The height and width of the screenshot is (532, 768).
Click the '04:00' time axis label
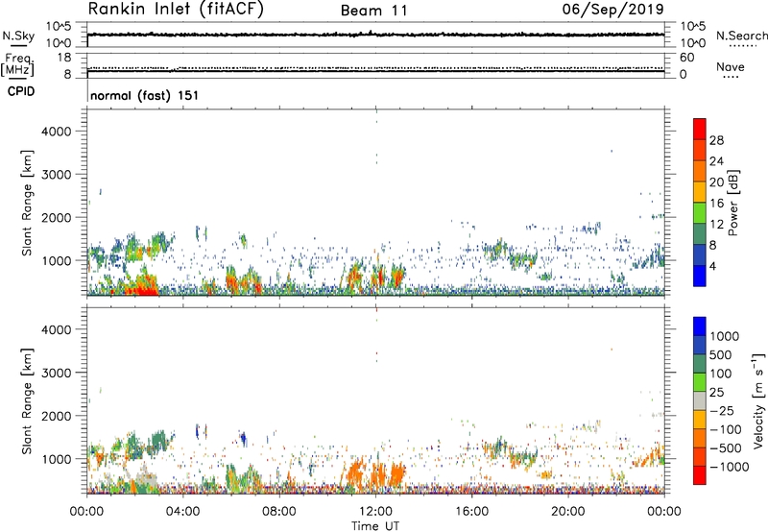pos(183,512)
